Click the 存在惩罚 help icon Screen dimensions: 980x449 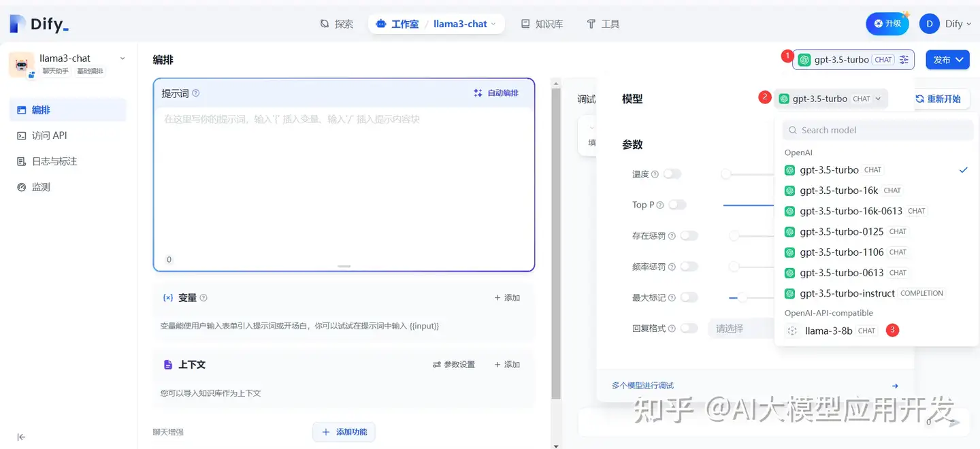point(672,236)
